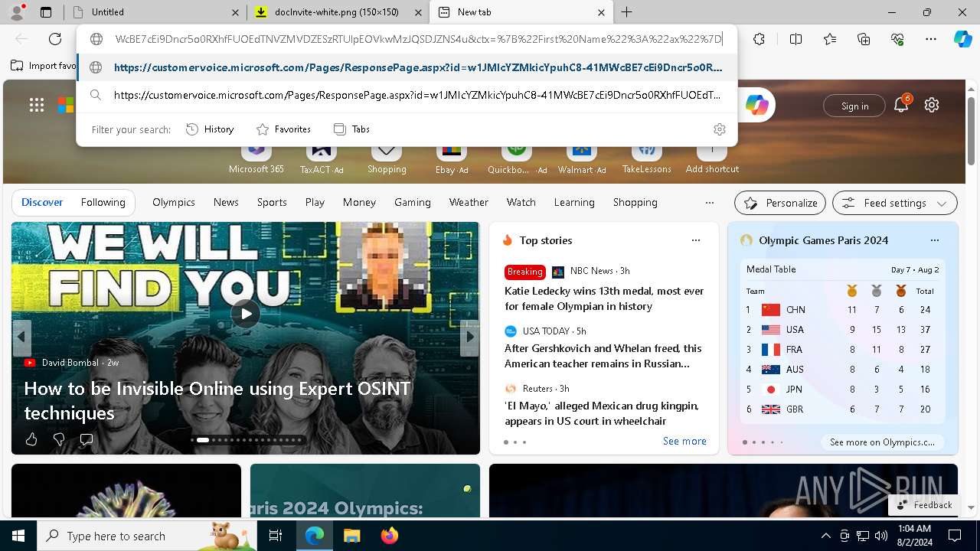Open Microsoft Edge on taskbar
The width and height of the screenshot is (980, 551).
(x=315, y=536)
